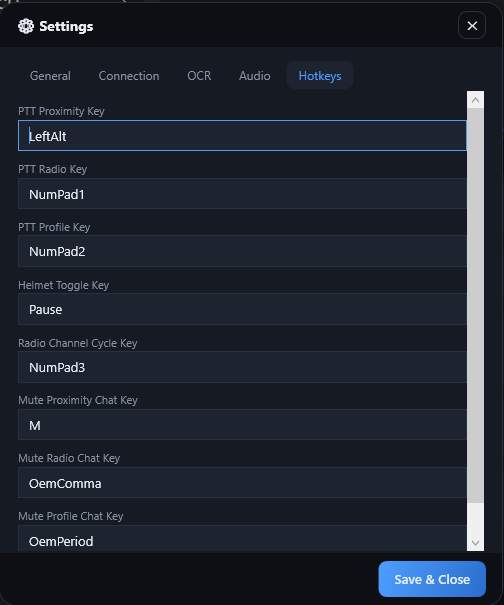The image size is (504, 605).
Task: Click the vertical scrollbar thumb
Action: pyautogui.click(x=475, y=306)
